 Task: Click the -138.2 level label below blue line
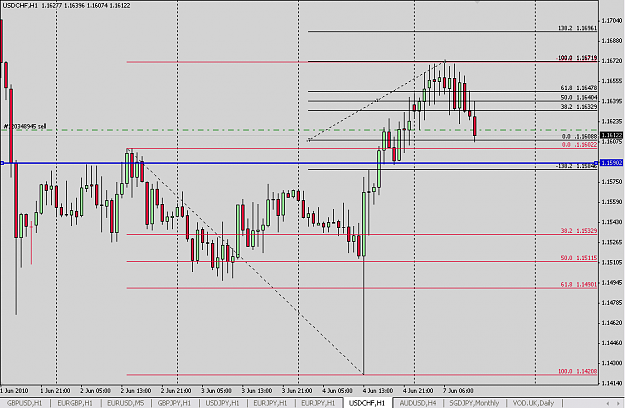[x=576, y=167]
